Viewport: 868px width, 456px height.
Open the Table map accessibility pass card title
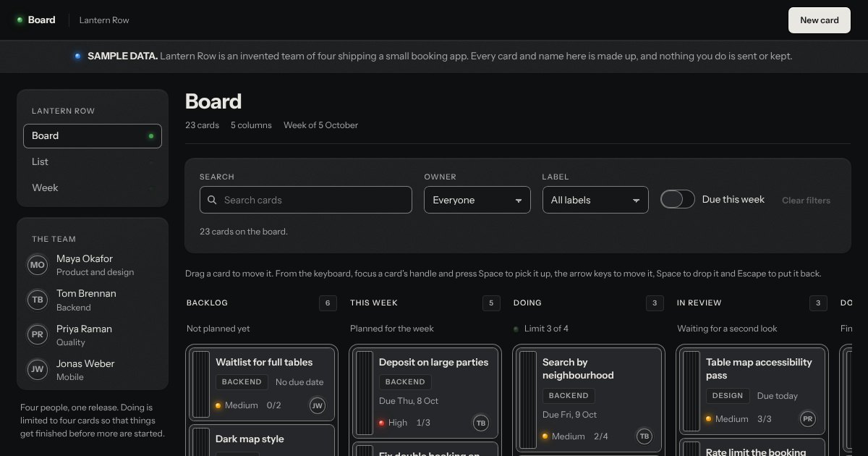coord(759,369)
